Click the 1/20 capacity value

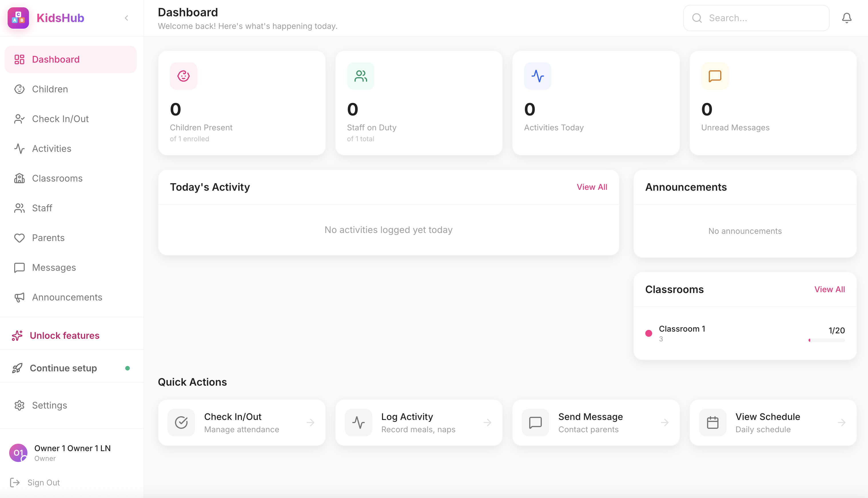(837, 330)
